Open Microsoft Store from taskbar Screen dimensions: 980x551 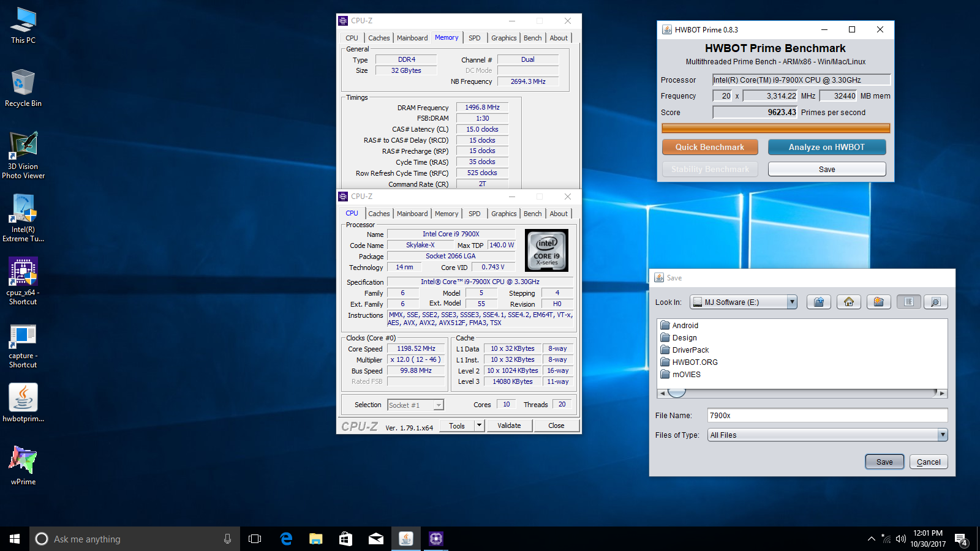point(346,539)
